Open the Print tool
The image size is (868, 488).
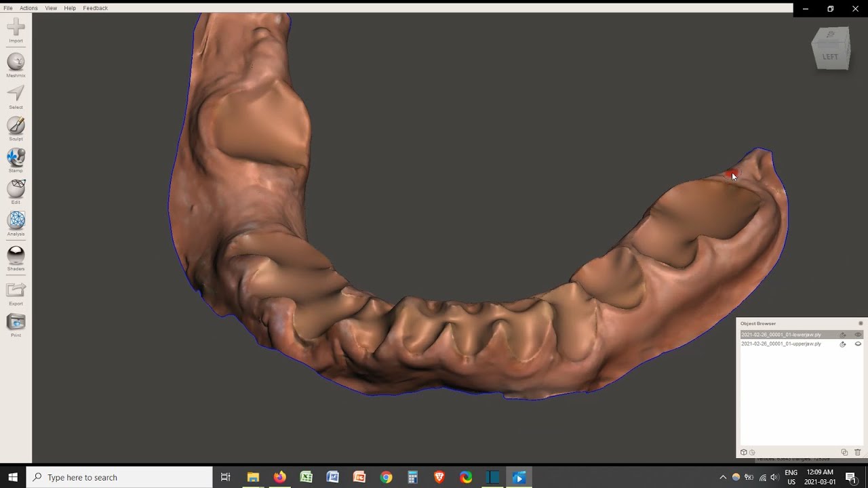[16, 325]
